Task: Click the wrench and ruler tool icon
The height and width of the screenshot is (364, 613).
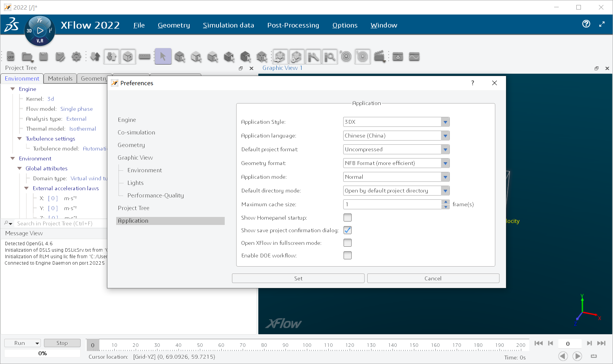Action: (313, 57)
